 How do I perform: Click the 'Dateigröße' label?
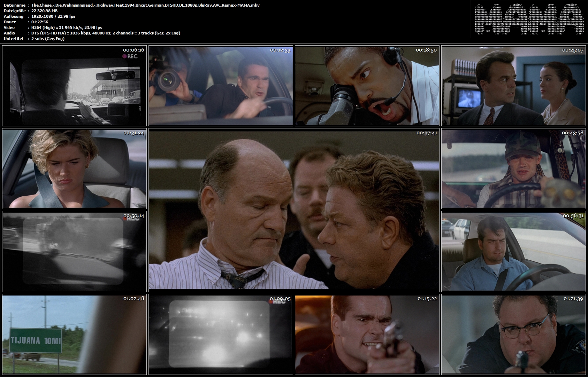[x=14, y=11]
